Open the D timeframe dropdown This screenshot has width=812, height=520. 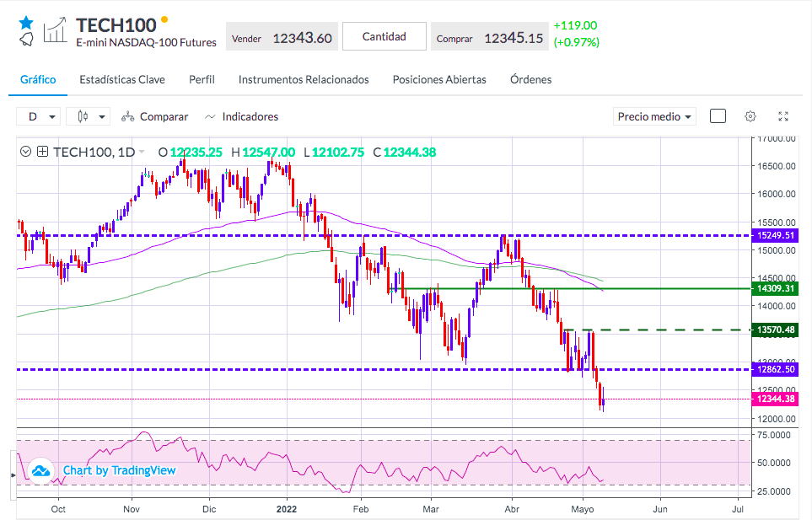38,116
